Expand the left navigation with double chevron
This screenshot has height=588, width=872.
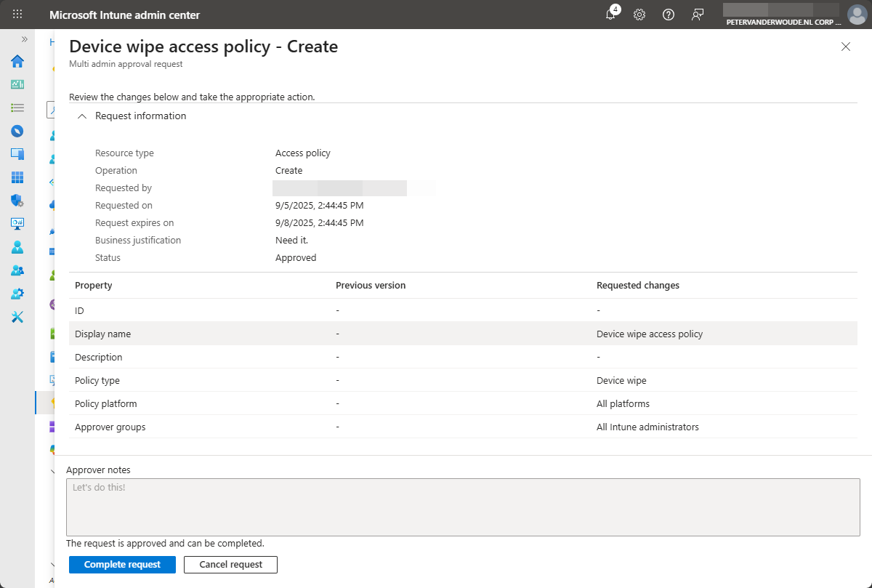[x=24, y=39]
